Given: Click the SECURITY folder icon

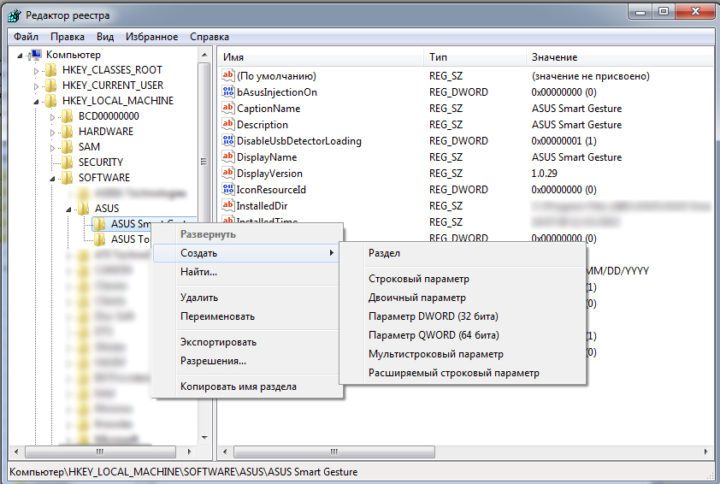Looking at the screenshot, I should point(67,163).
